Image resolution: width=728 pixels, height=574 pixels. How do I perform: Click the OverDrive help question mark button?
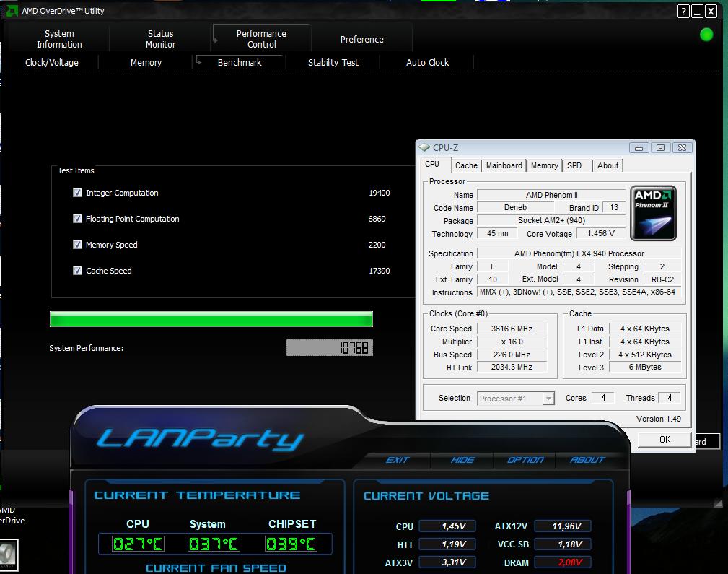pos(683,11)
